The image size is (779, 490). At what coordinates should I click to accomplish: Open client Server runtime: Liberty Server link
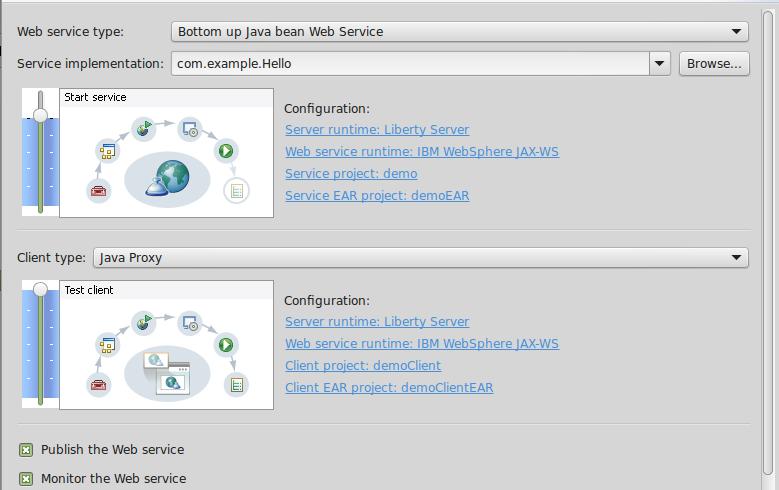[x=377, y=322]
